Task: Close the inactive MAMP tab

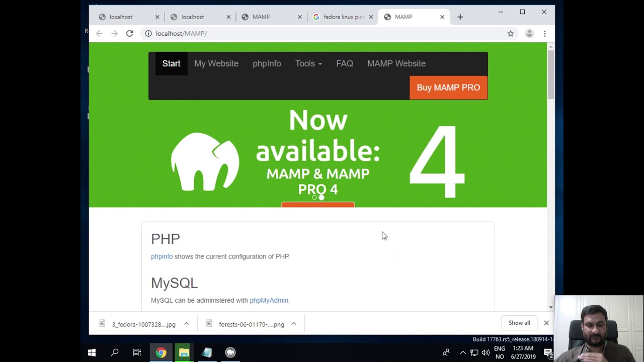Action: coord(300,17)
